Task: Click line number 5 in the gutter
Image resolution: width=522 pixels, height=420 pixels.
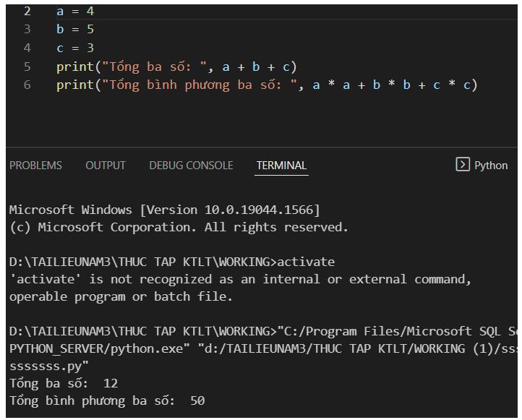Action: (27, 67)
